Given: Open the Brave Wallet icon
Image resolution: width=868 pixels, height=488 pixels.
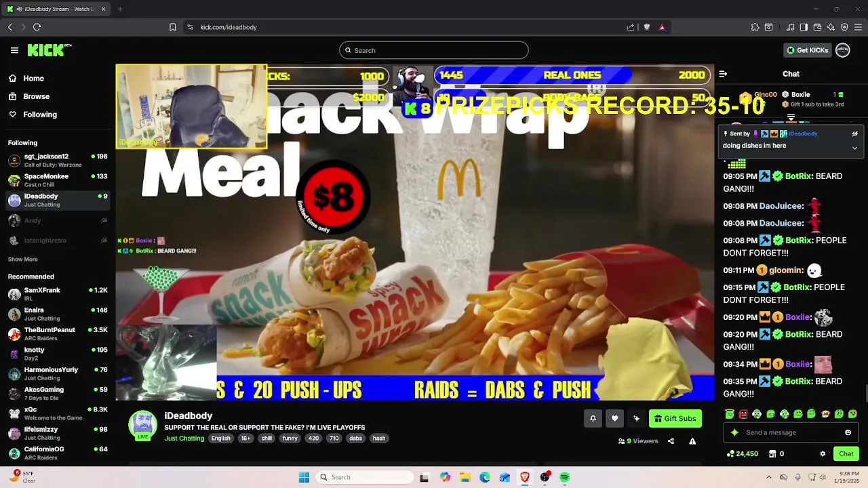Looking at the screenshot, I should [x=817, y=27].
